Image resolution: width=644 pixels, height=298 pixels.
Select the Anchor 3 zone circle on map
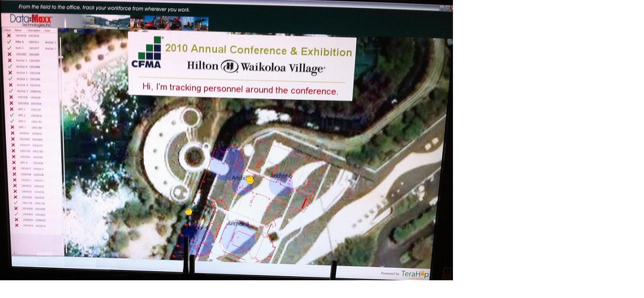(x=239, y=238)
